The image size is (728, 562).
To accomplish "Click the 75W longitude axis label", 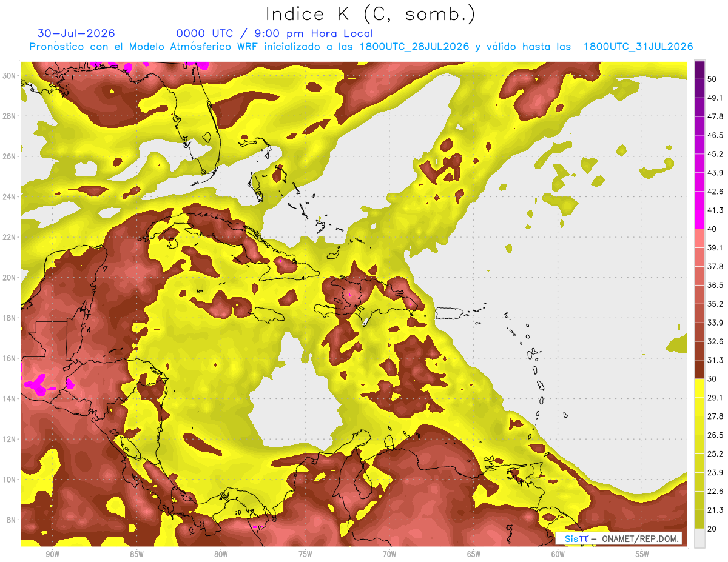I will click(305, 554).
